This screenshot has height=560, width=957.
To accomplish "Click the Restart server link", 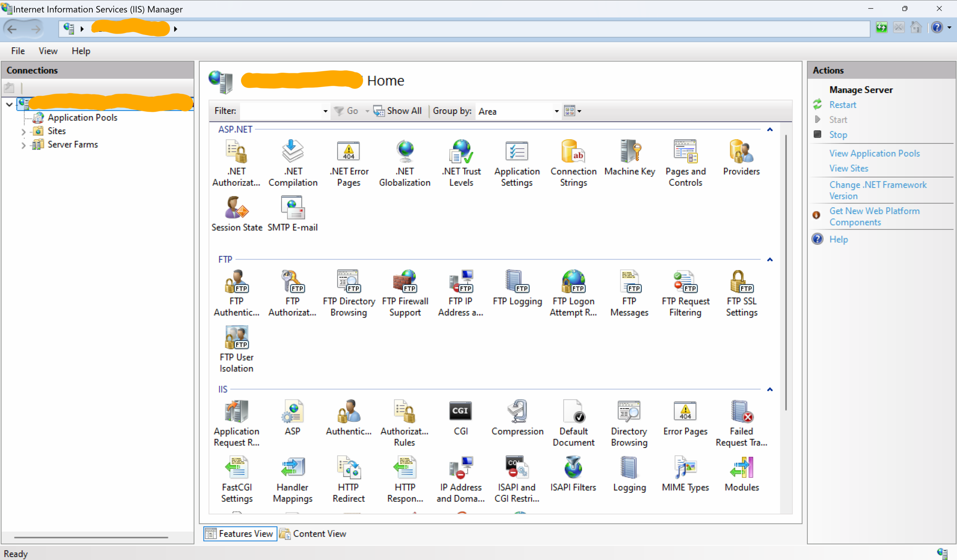I will (842, 105).
